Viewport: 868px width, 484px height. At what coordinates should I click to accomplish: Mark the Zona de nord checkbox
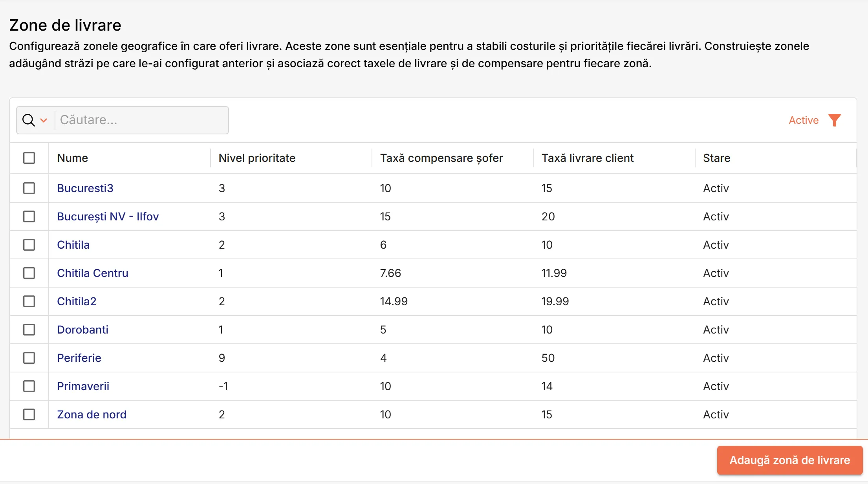coord(29,414)
